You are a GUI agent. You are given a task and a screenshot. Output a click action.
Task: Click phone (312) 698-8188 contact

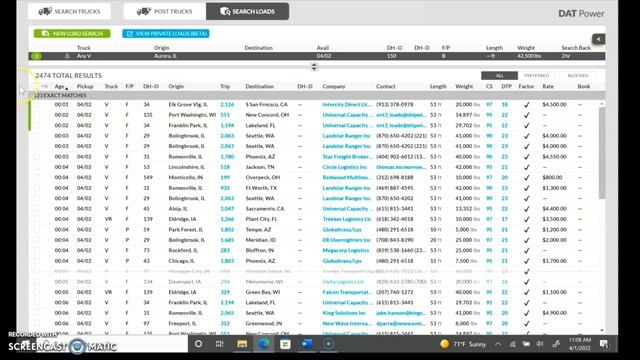point(395,178)
